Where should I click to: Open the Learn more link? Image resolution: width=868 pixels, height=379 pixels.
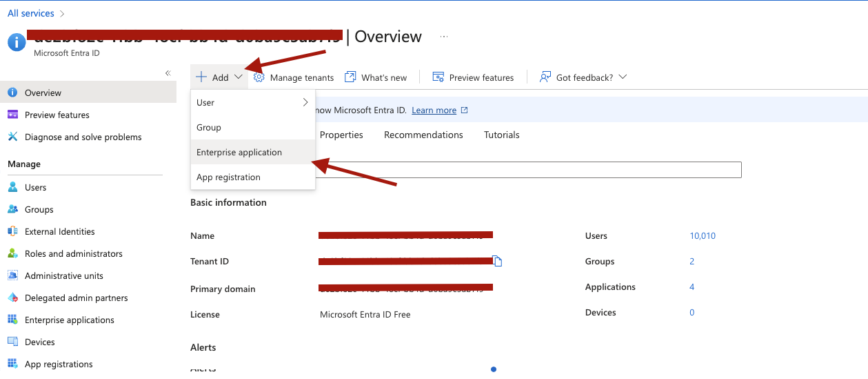[434, 110]
